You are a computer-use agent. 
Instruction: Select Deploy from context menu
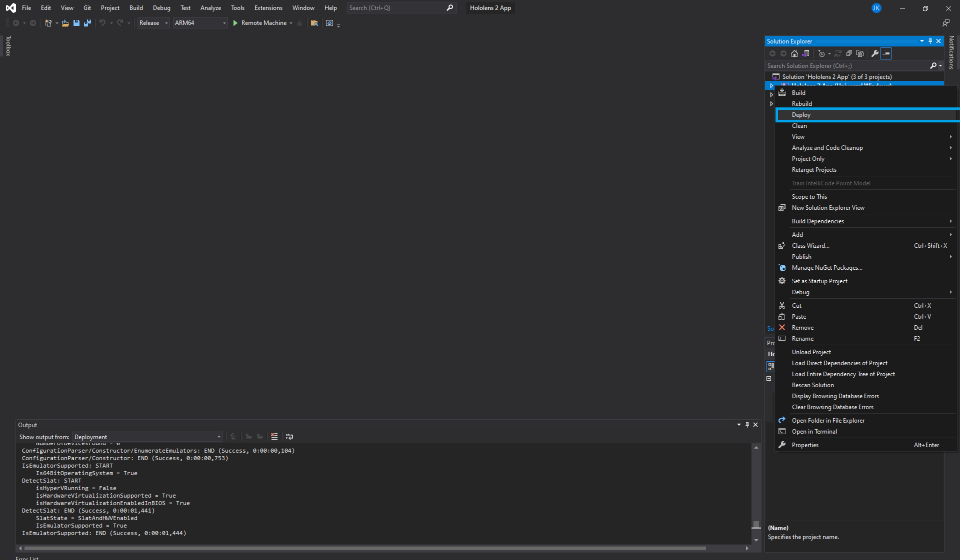coord(866,115)
